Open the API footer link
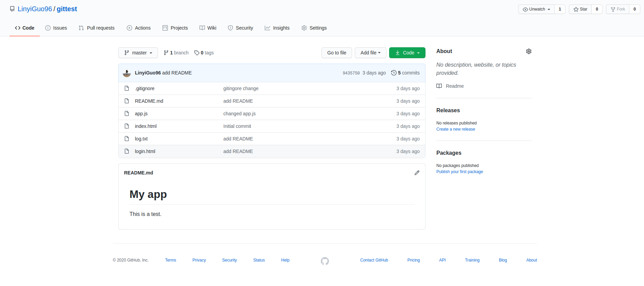This screenshot has width=644, height=286. [442, 260]
